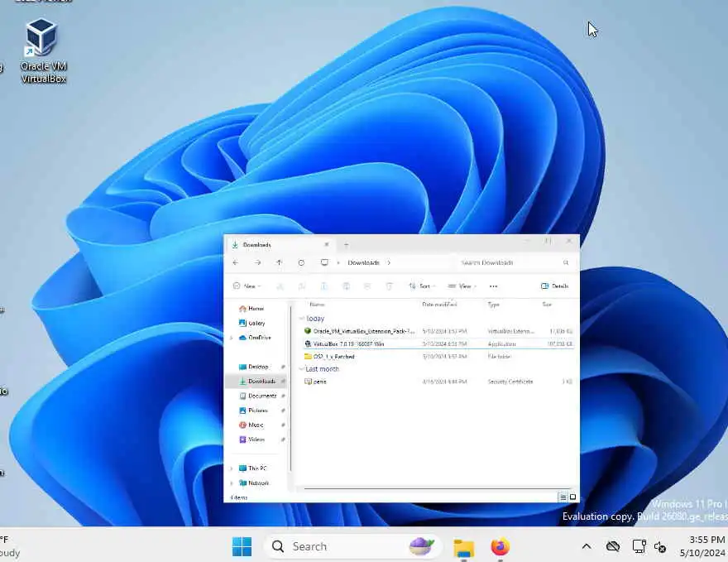Viewport: 728px width, 562px height.
Task: Open Music in the navigation pane
Action: [x=251, y=425]
